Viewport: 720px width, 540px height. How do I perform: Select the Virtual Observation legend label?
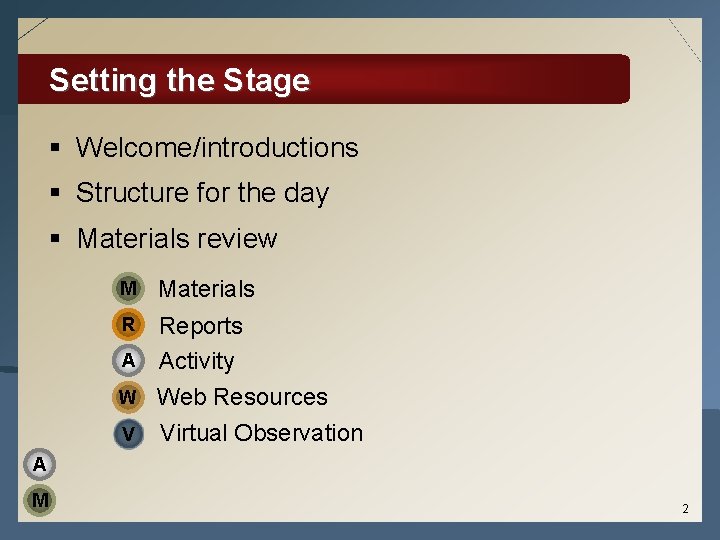coord(261,433)
